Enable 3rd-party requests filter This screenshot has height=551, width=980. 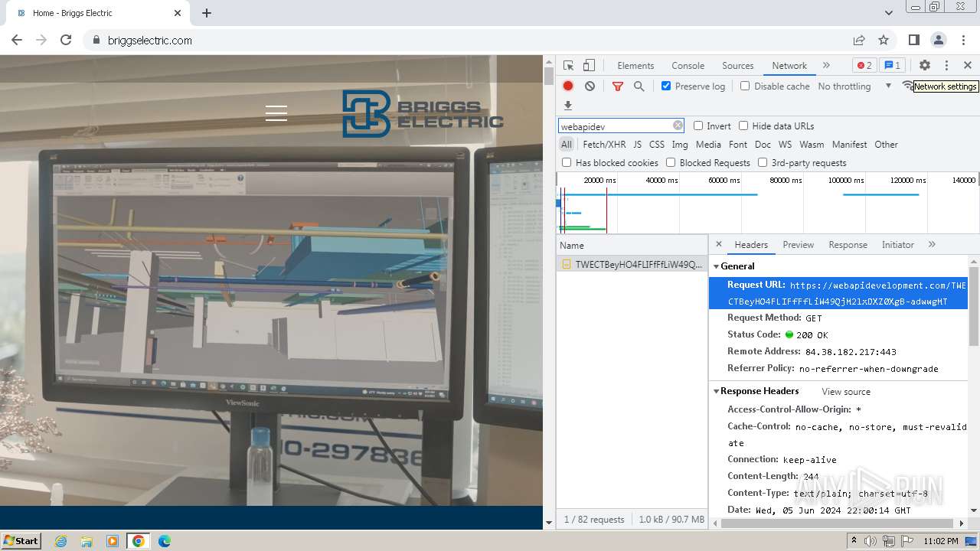763,162
